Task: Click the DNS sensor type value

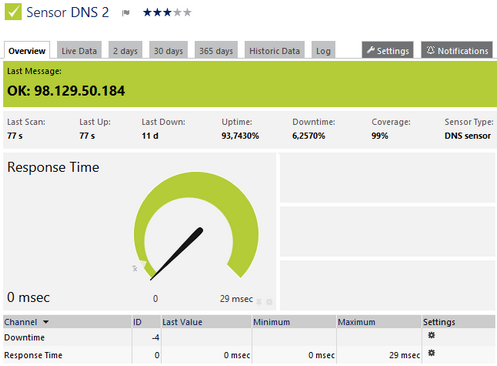Action: coord(467,136)
